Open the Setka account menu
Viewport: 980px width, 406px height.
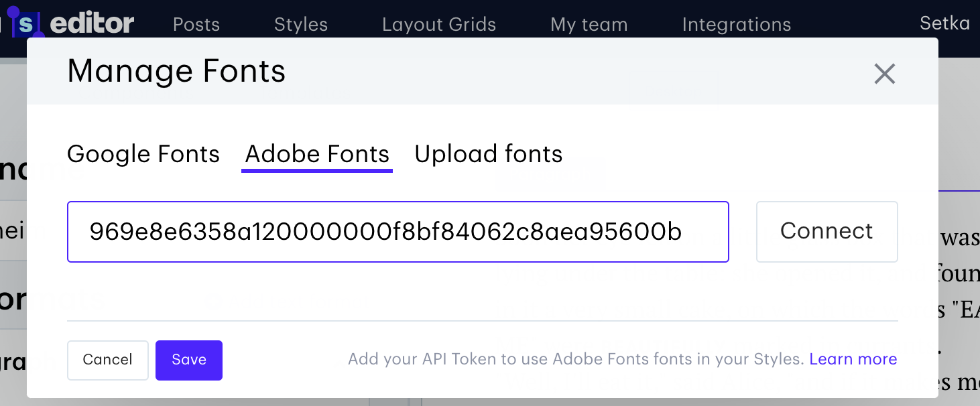pyautogui.click(x=944, y=23)
